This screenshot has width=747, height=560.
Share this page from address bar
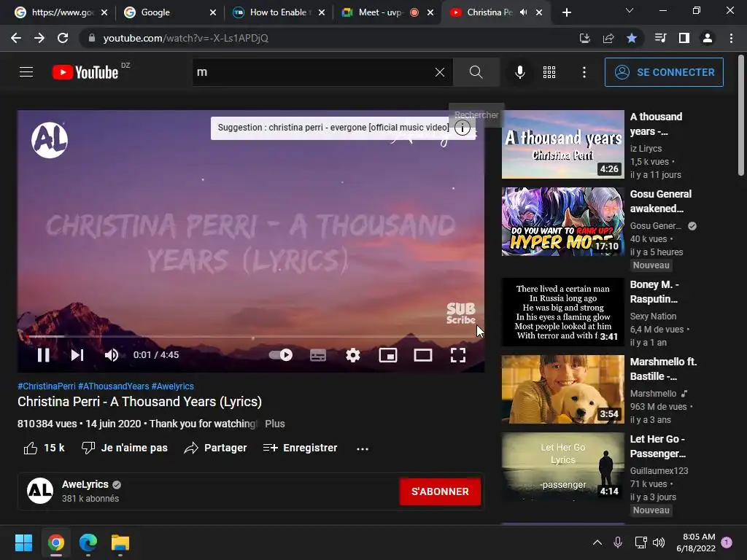point(608,38)
